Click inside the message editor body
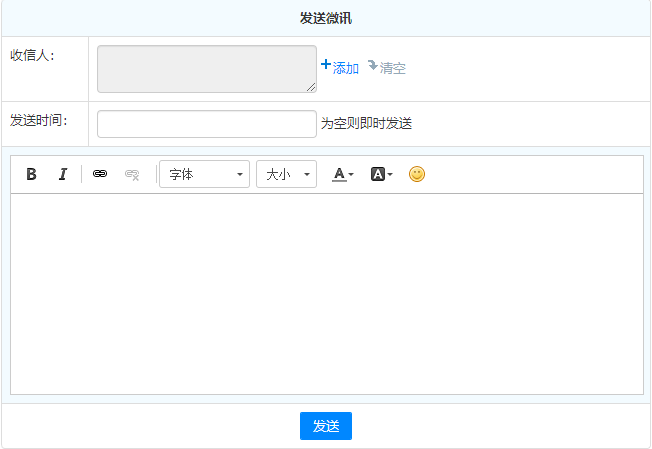 [326, 293]
